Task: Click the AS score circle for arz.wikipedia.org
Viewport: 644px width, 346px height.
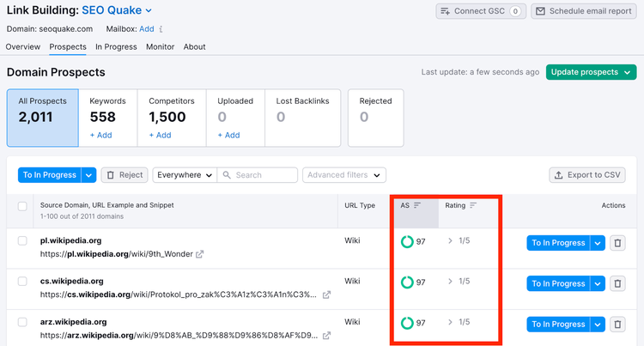Action: click(407, 323)
